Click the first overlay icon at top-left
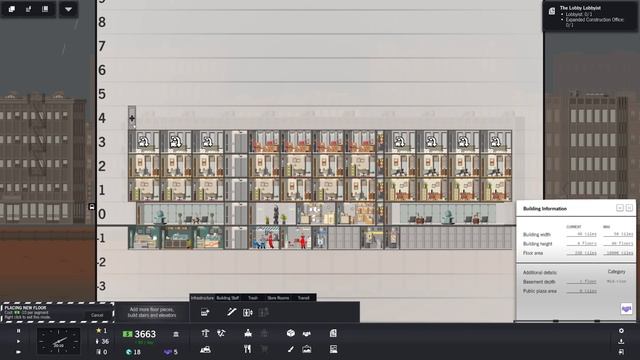 coord(12,9)
